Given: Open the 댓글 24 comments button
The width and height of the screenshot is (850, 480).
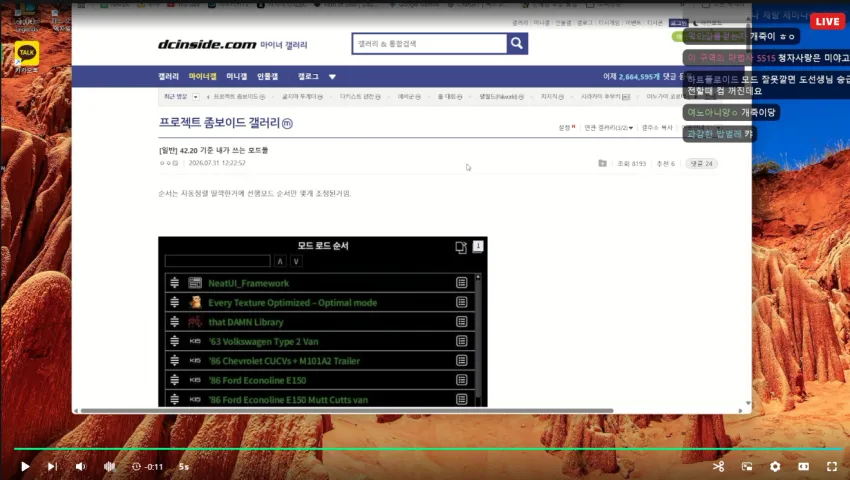Looking at the screenshot, I should pos(701,163).
